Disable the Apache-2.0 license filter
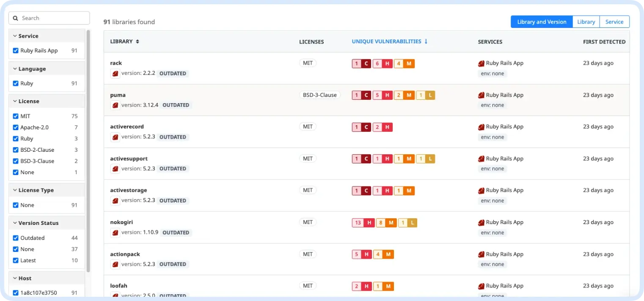The height and width of the screenshot is (301, 644). point(16,128)
